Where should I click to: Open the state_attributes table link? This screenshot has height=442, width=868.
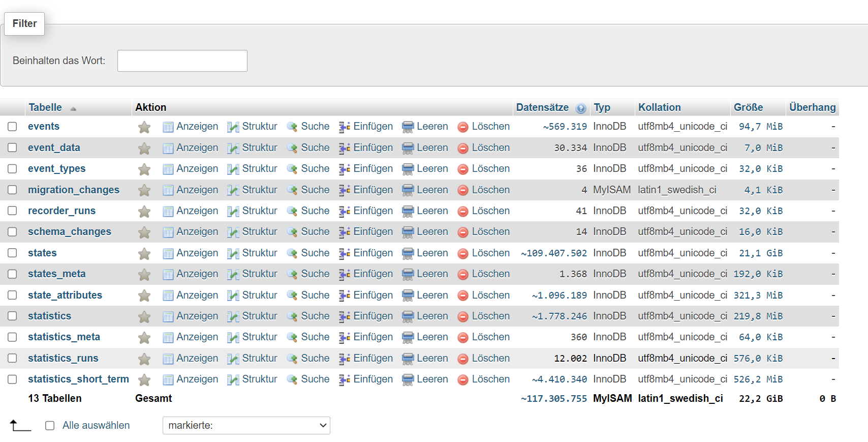click(x=65, y=296)
